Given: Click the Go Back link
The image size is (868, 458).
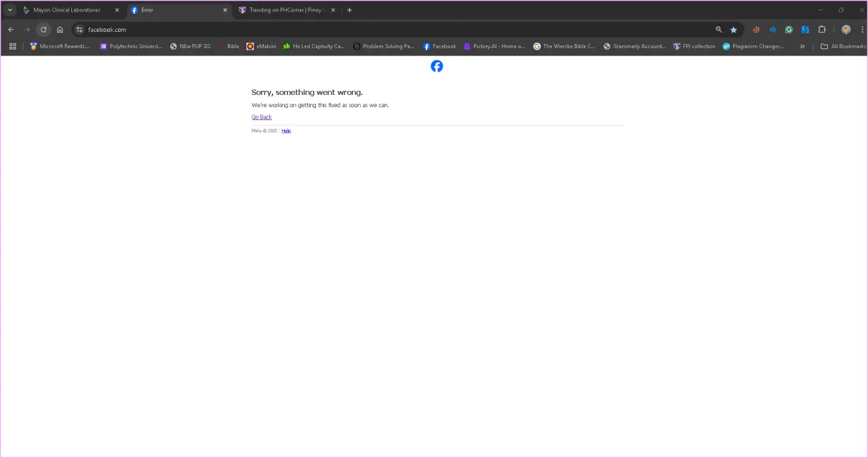Looking at the screenshot, I should coord(262,117).
